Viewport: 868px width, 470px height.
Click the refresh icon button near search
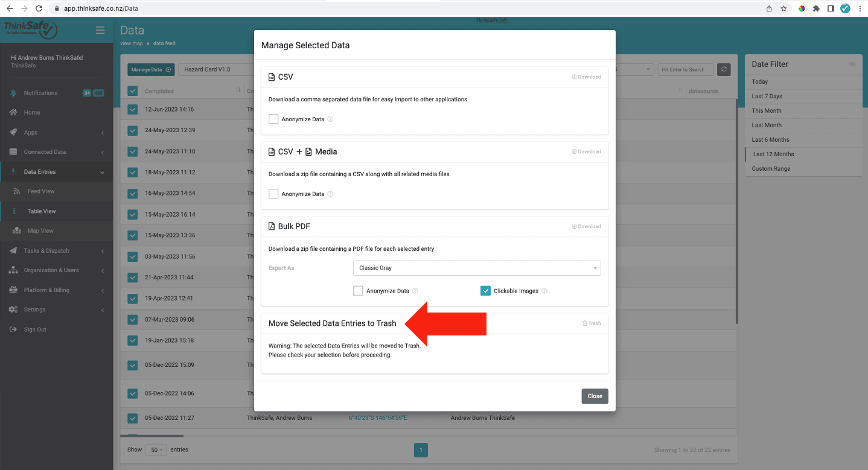pos(724,69)
